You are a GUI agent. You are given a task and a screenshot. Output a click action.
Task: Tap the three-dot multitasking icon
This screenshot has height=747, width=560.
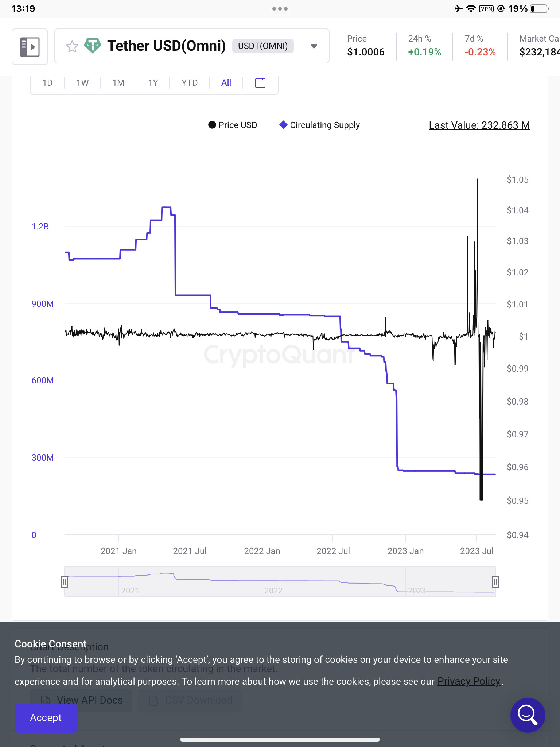coord(280,9)
